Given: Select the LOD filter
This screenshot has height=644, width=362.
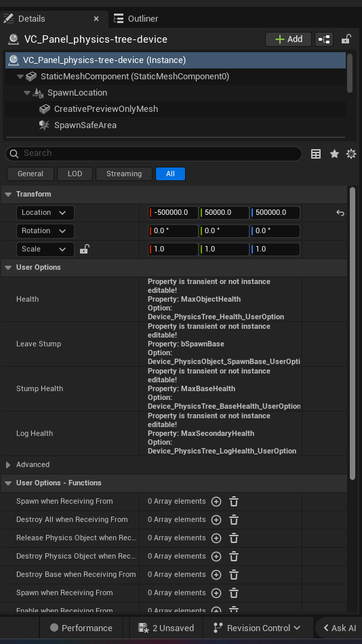Looking at the screenshot, I should pos(75,174).
